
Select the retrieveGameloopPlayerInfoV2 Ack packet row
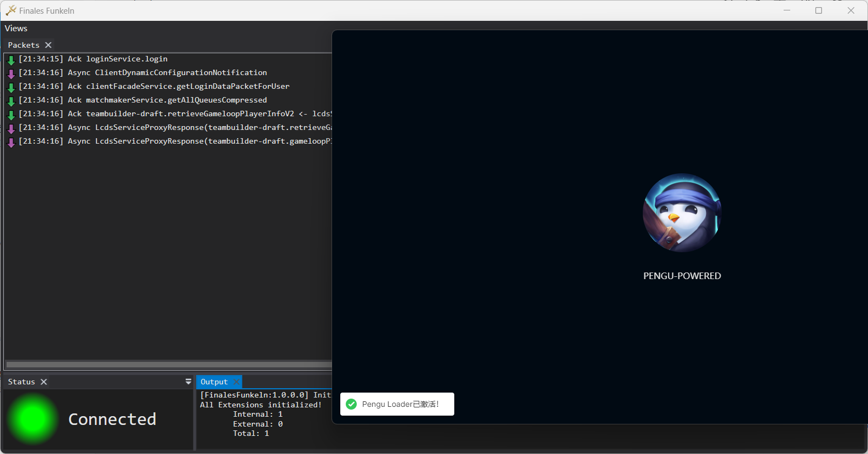point(168,114)
